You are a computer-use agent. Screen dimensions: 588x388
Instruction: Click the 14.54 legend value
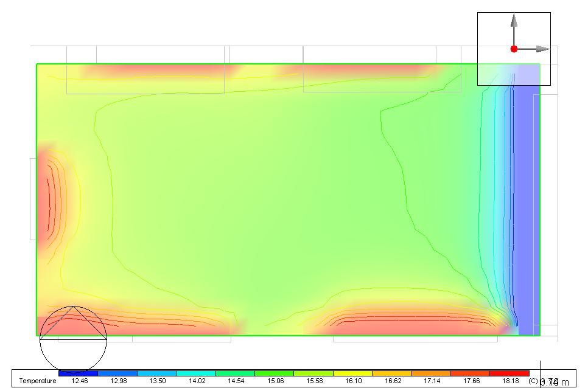coord(236,381)
